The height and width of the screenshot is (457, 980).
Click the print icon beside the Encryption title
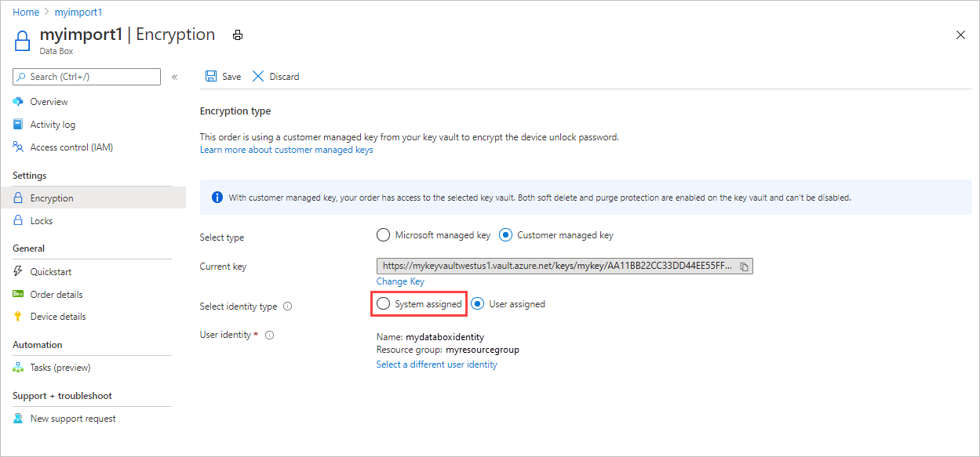coord(238,35)
